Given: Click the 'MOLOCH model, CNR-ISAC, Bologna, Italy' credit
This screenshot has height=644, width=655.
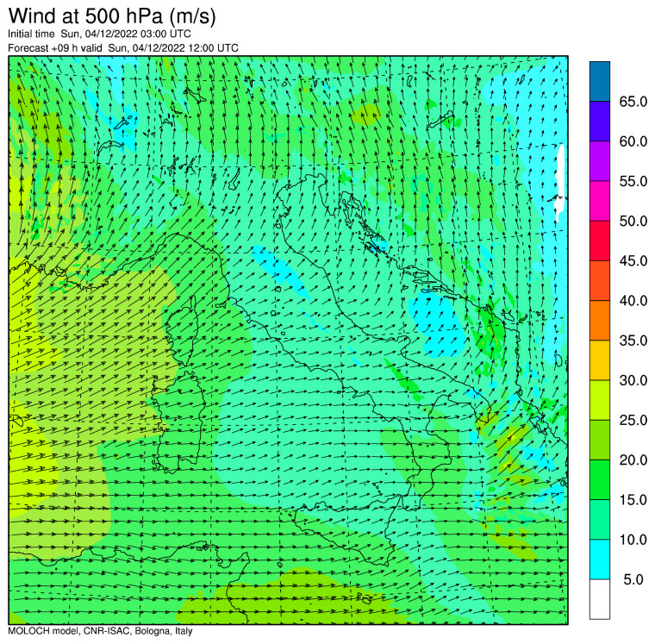Looking at the screenshot, I should (100, 630).
